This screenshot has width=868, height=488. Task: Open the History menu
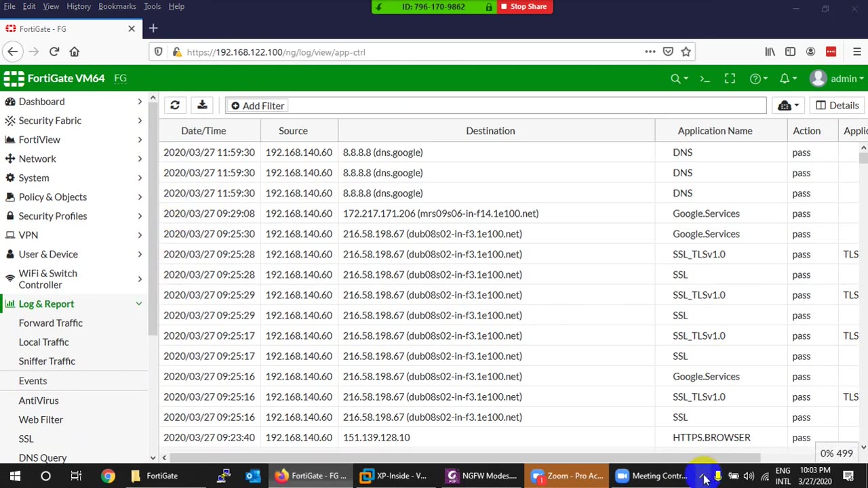click(x=79, y=6)
